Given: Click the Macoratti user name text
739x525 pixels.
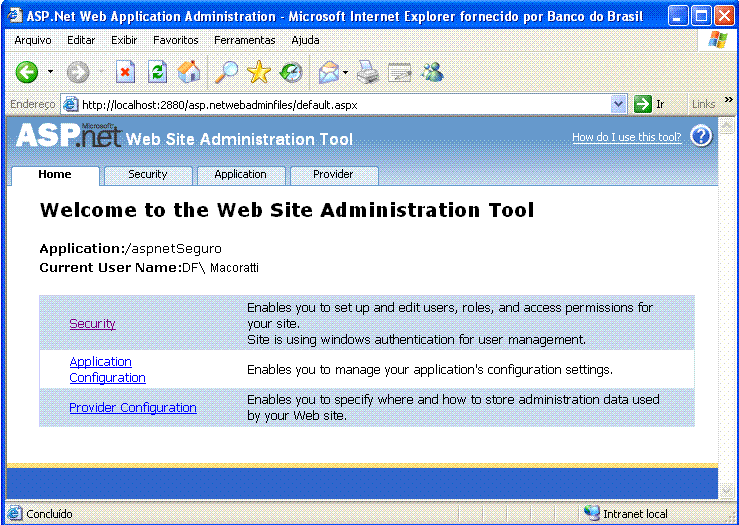Looking at the screenshot, I should (x=234, y=268).
